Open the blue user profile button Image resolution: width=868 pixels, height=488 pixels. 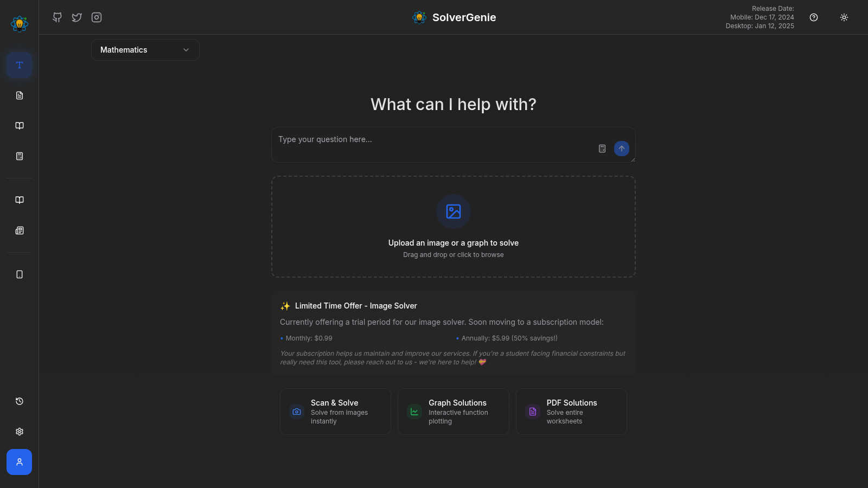click(20, 462)
